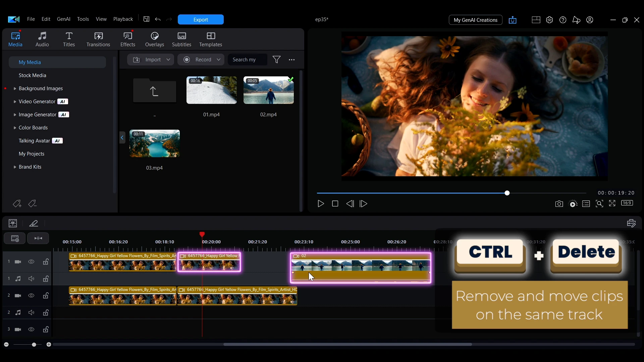
Task: Play the preview video
Action: pyautogui.click(x=321, y=204)
